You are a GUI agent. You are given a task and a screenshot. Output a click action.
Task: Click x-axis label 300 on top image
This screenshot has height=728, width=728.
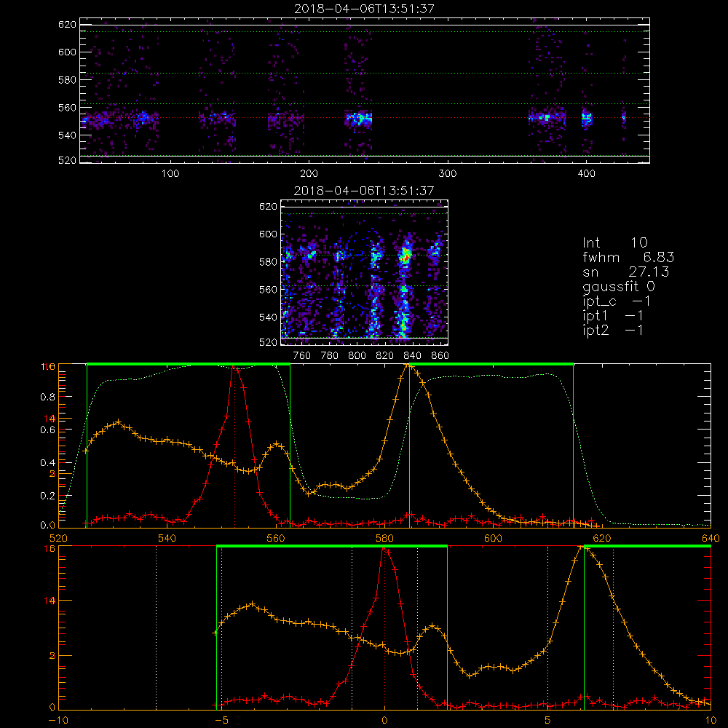pyautogui.click(x=448, y=174)
